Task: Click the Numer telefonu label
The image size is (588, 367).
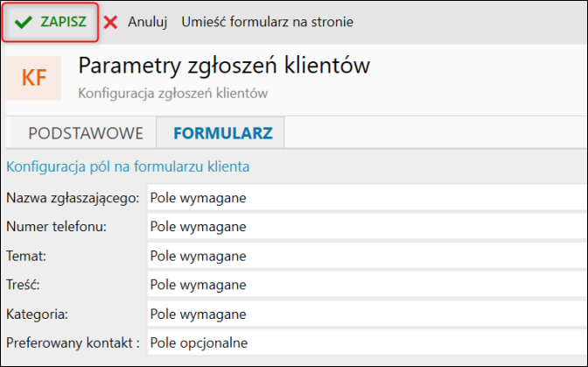Action: coord(56,227)
